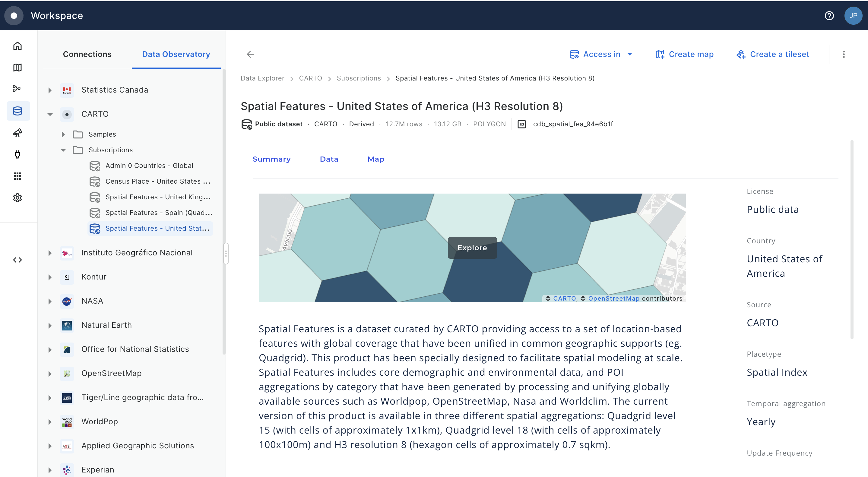Click the Create a tileset button
This screenshot has height=477, width=868.
tap(773, 54)
